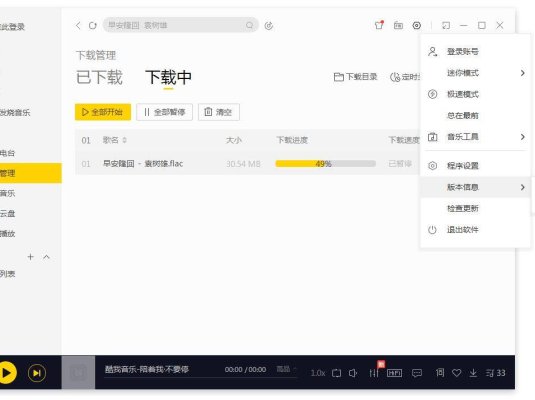Viewport: 535px width, 400px height.
Task: Open the listen-recognition icon after search box
Action: click(x=269, y=26)
